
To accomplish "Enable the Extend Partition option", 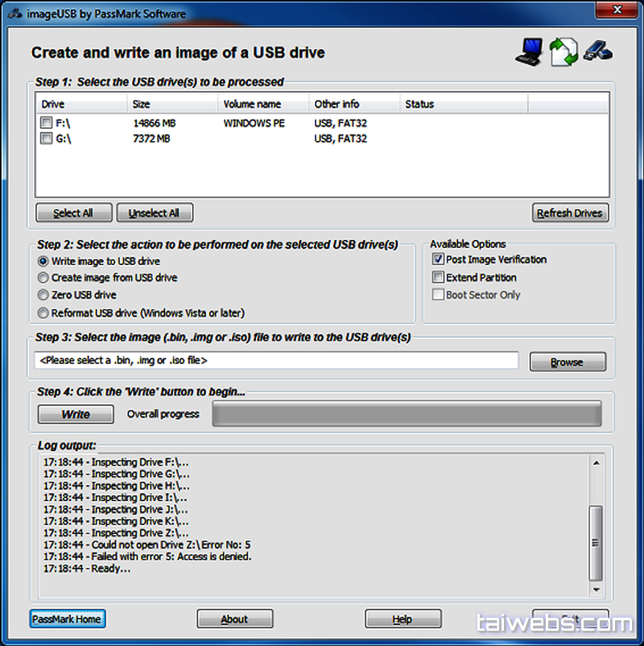I will click(x=438, y=277).
